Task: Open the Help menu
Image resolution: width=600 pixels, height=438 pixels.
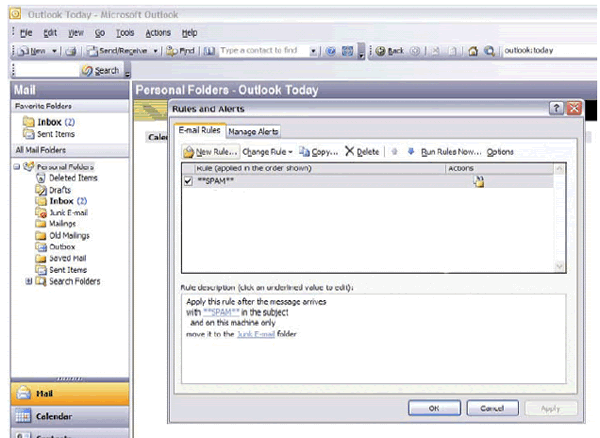Action: tap(189, 33)
